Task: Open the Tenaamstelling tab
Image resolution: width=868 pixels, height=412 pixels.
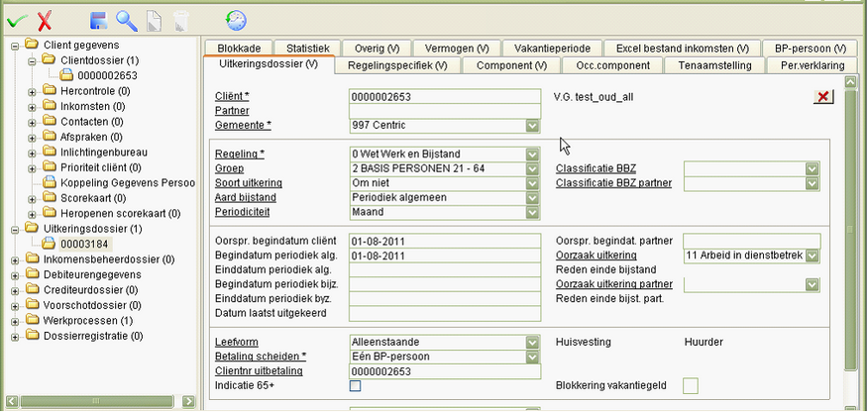Action: 714,65
